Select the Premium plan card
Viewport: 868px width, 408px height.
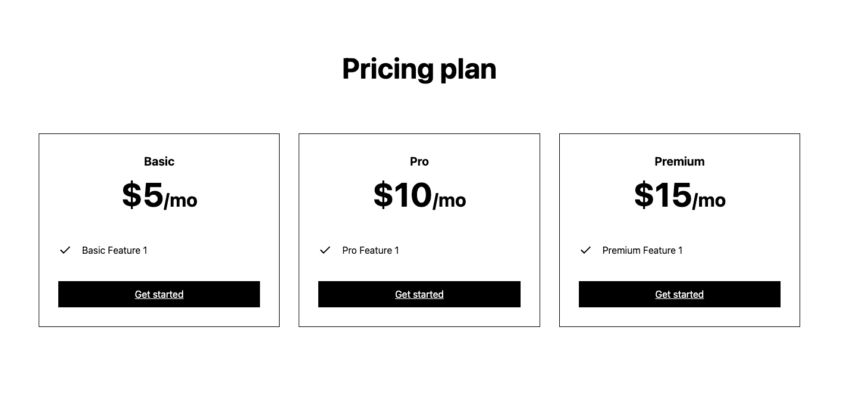pyautogui.click(x=679, y=230)
